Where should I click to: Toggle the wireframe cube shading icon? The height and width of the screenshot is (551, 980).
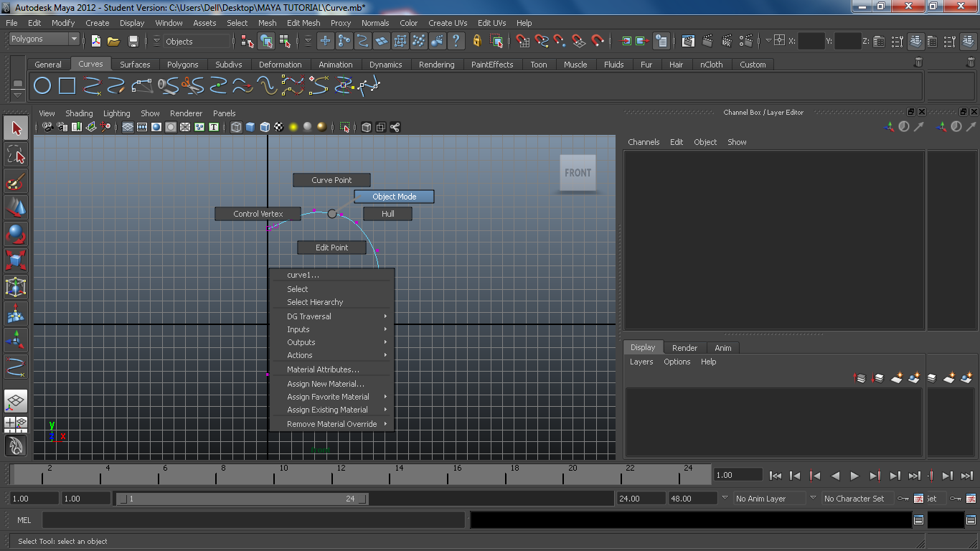point(236,127)
